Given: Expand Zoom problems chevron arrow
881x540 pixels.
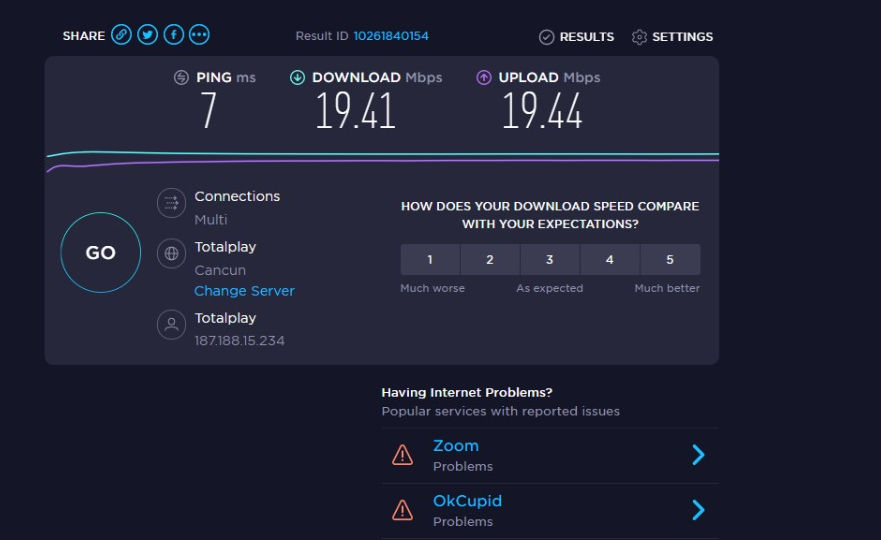Looking at the screenshot, I should pos(698,455).
